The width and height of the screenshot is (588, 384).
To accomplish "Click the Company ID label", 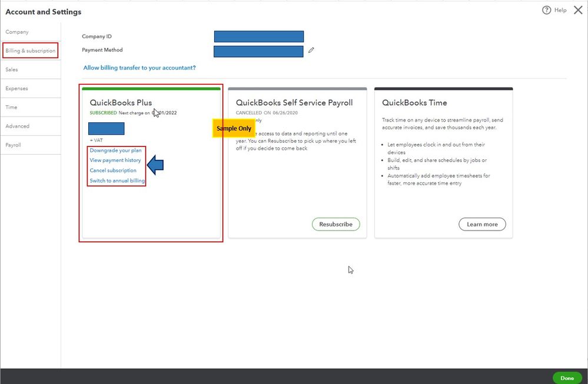I will tap(97, 36).
